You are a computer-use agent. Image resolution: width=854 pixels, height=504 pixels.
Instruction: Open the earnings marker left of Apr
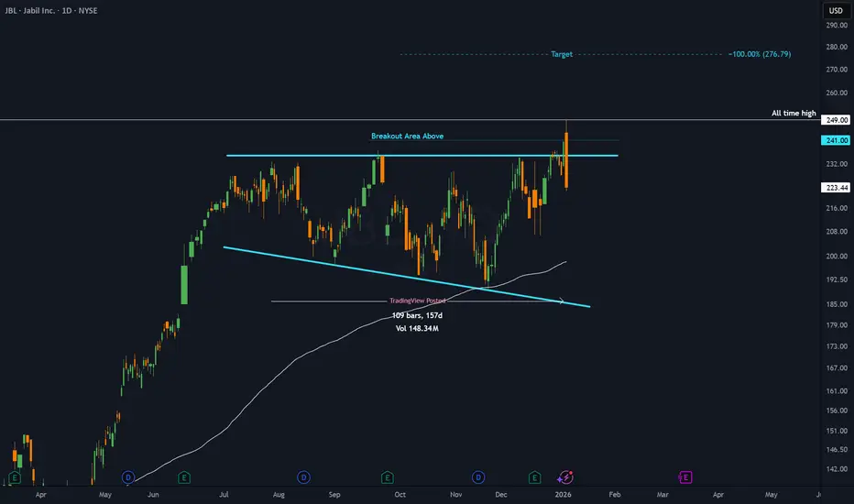(15, 477)
